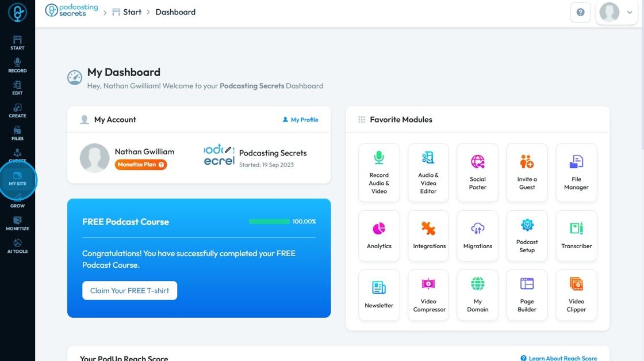Open the Start section in the sidebar
Viewport: 644px width, 361px height.
pos(17,43)
